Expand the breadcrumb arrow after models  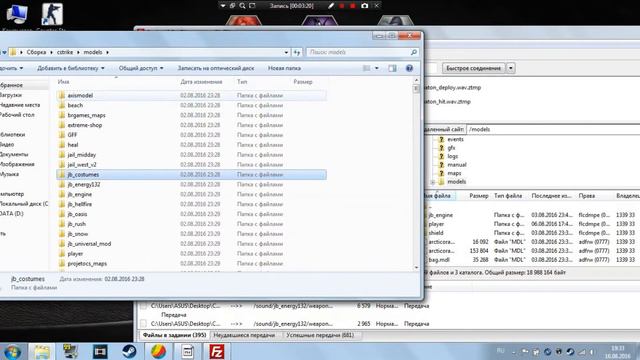click(107, 52)
